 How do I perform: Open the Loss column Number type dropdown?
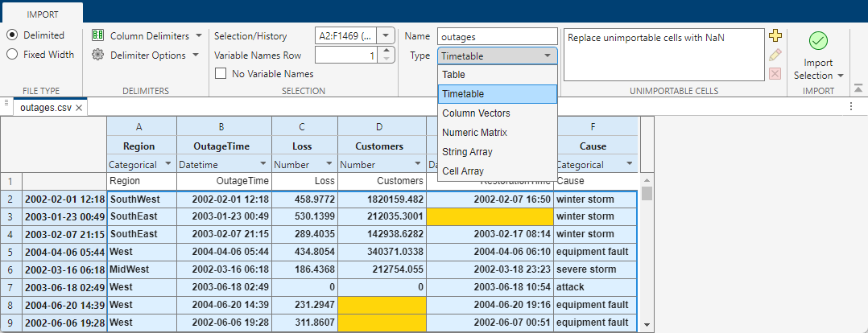click(x=328, y=164)
